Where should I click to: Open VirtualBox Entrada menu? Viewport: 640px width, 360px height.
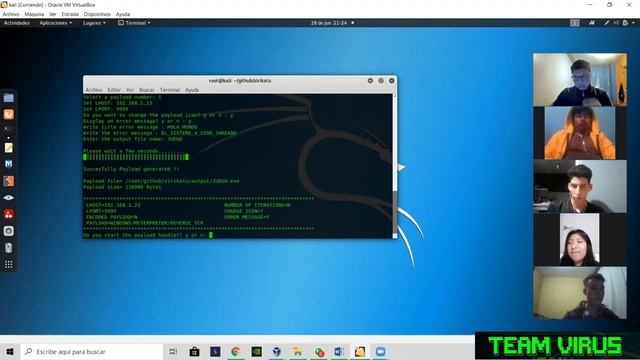70,14
